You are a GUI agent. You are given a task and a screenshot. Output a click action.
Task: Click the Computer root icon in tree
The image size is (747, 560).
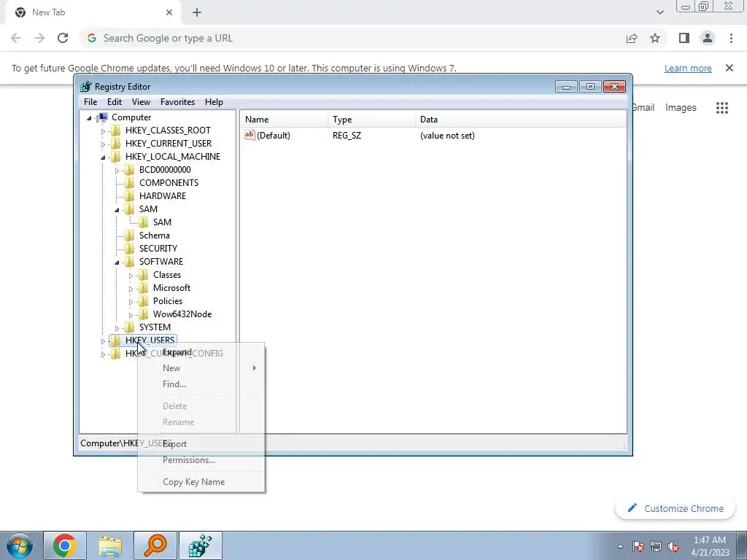tap(102, 117)
